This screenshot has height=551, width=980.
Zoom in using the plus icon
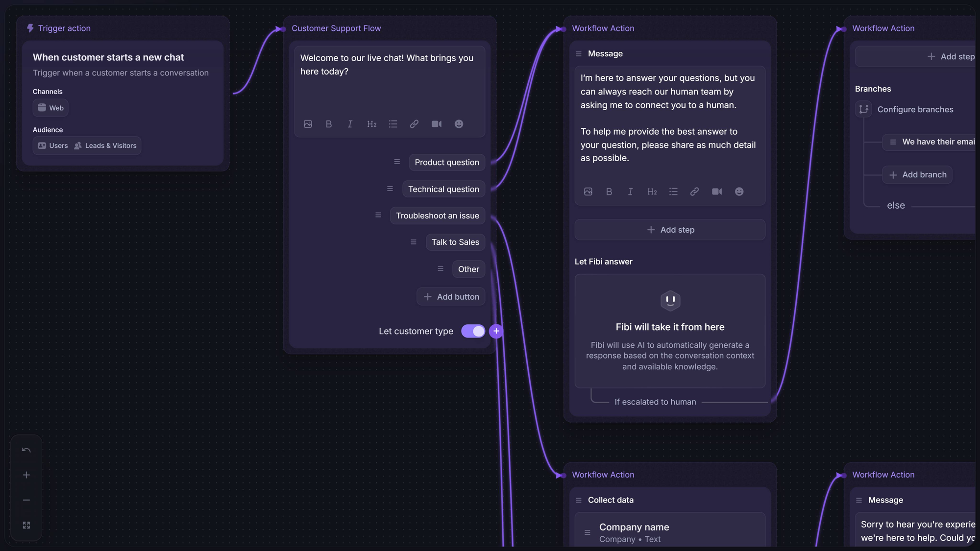(x=26, y=475)
